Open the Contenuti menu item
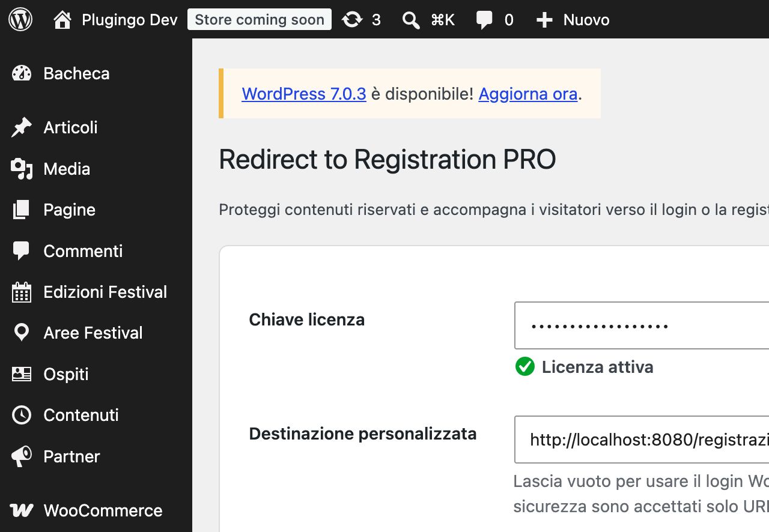 [x=96, y=415]
